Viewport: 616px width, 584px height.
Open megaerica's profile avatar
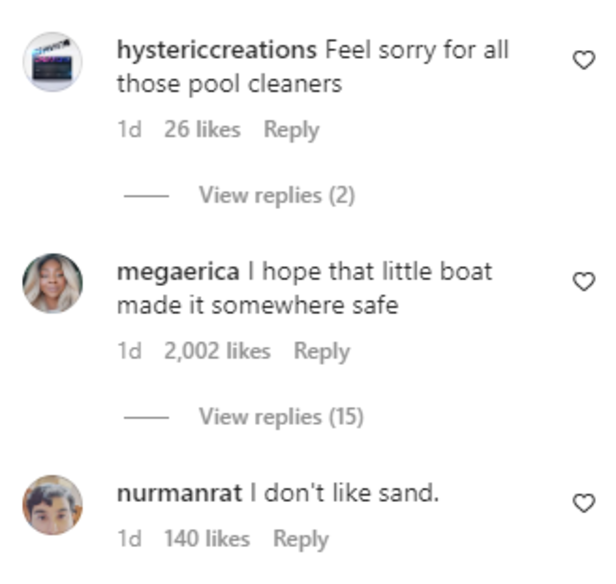[52, 283]
